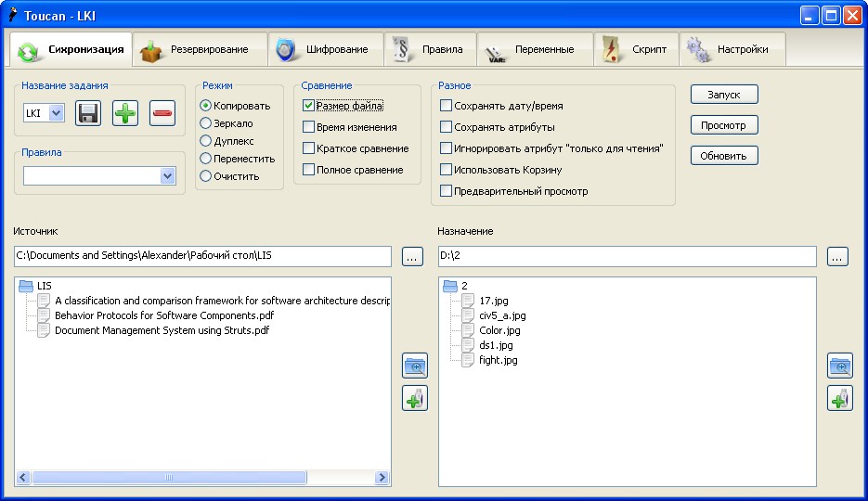Click the destination pane add-variable icon
Screen dimensions: 868x501
pos(839,399)
